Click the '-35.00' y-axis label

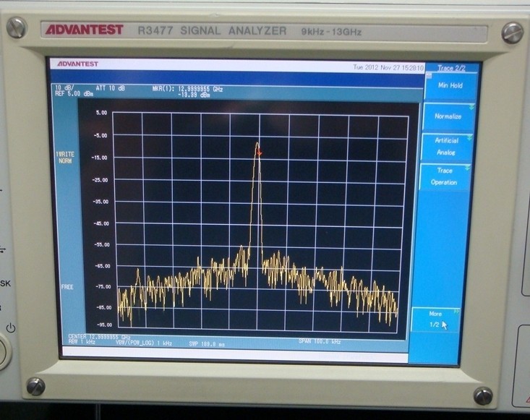click(x=101, y=202)
